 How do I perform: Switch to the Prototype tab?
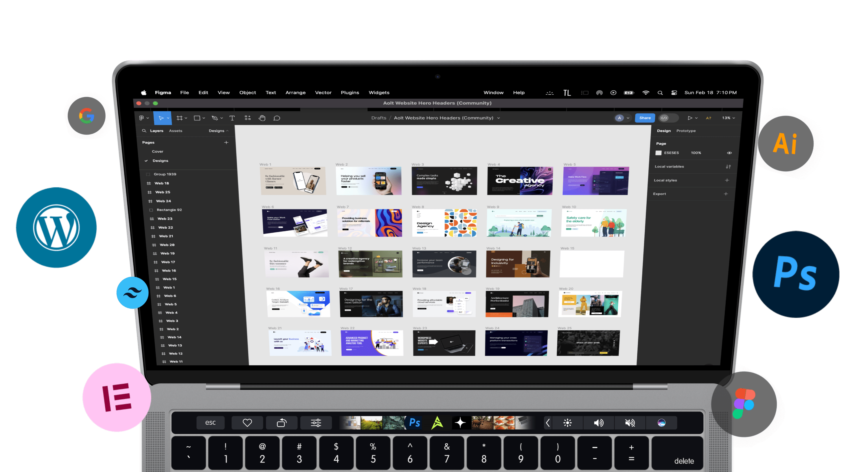pyautogui.click(x=686, y=131)
